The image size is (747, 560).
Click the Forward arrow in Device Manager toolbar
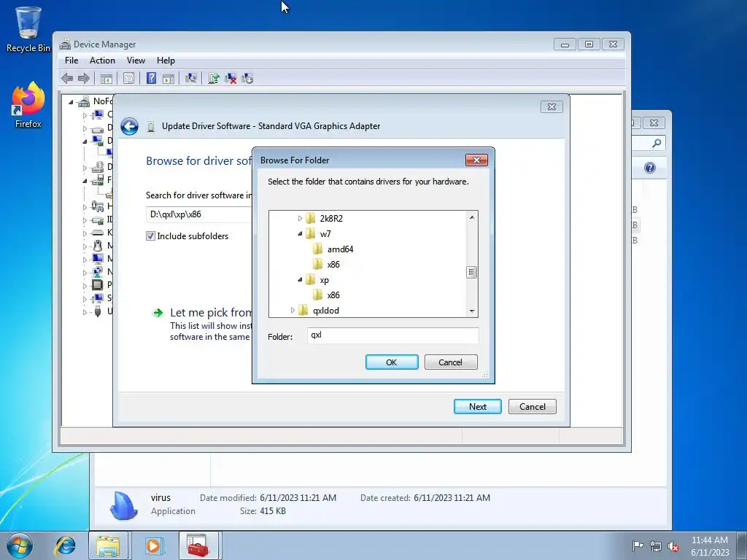click(83, 79)
